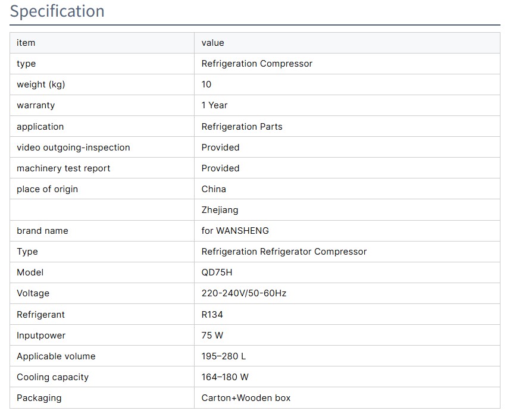510x420 pixels.
Task: Select the 'Zhejiang' value cell
Action: [220, 210]
